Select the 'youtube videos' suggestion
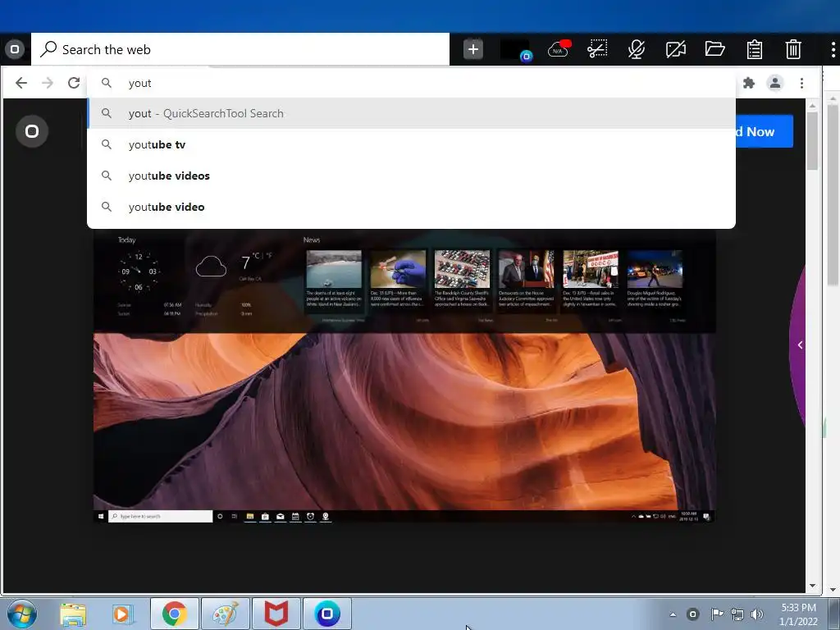The image size is (840, 630). click(x=411, y=176)
